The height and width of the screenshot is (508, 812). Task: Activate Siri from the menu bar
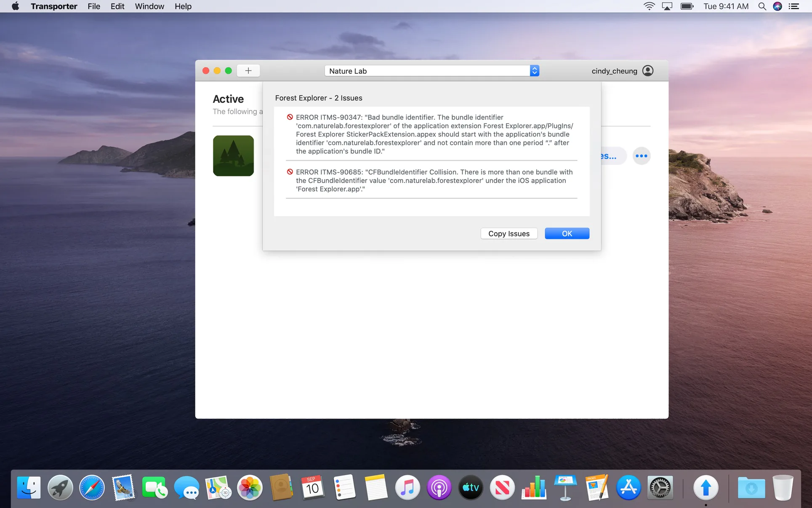tap(777, 6)
